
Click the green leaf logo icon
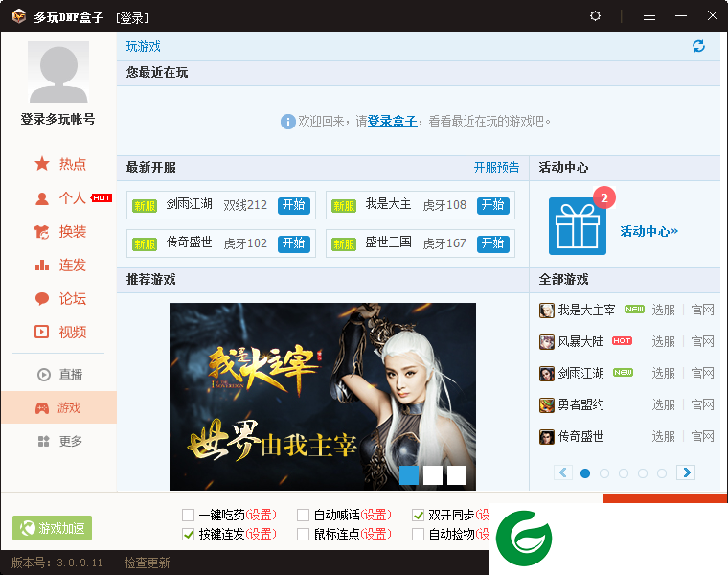click(524, 539)
